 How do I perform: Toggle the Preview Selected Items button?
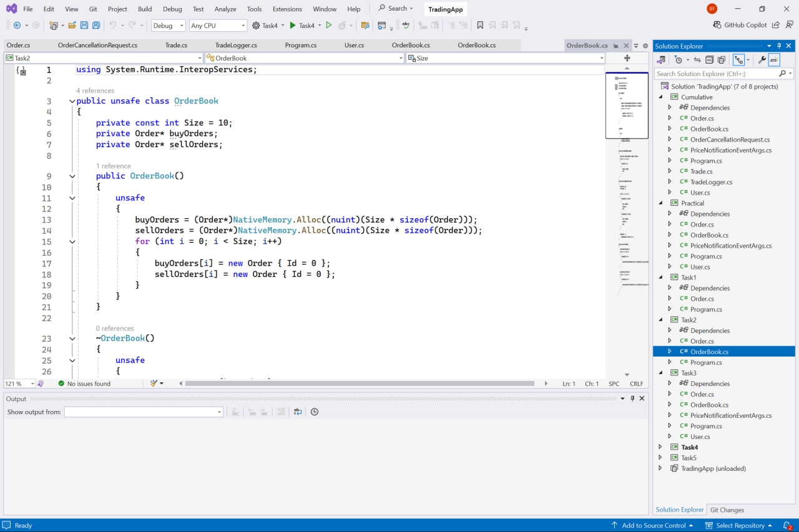pos(774,60)
